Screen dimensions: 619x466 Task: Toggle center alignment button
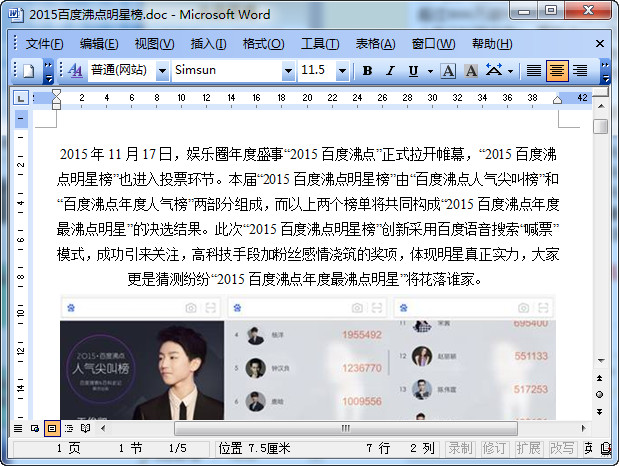point(557,71)
